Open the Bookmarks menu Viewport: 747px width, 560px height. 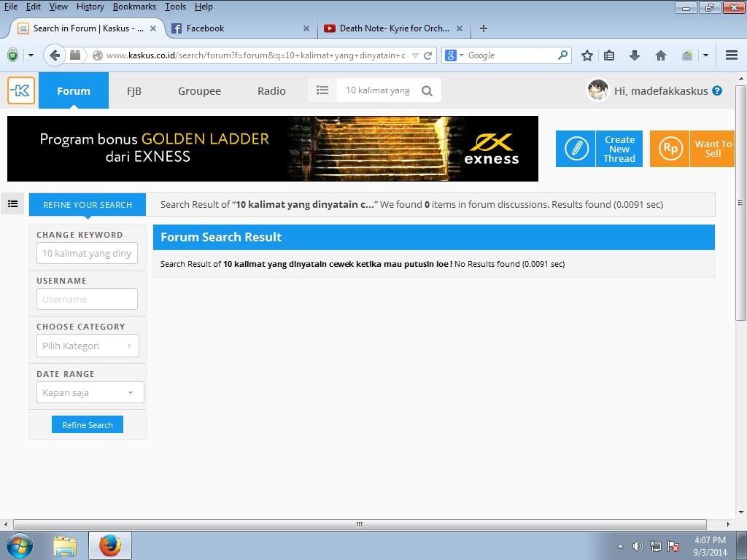[x=134, y=7]
